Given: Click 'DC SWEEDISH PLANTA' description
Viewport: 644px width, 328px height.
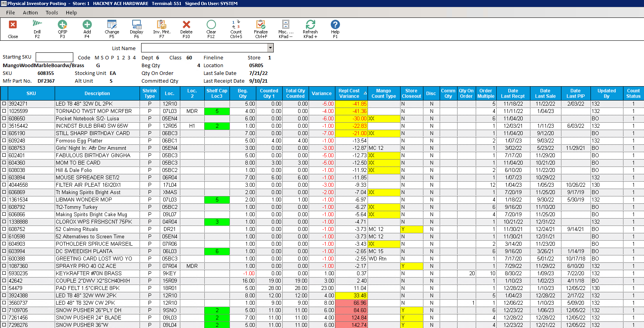Looking at the screenshot, I should click(x=84, y=251).
